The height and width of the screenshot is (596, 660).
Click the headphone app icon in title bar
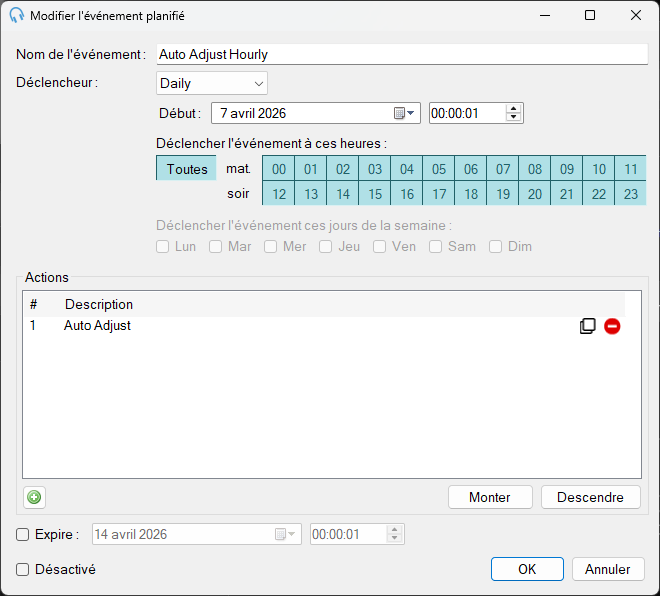(x=16, y=16)
